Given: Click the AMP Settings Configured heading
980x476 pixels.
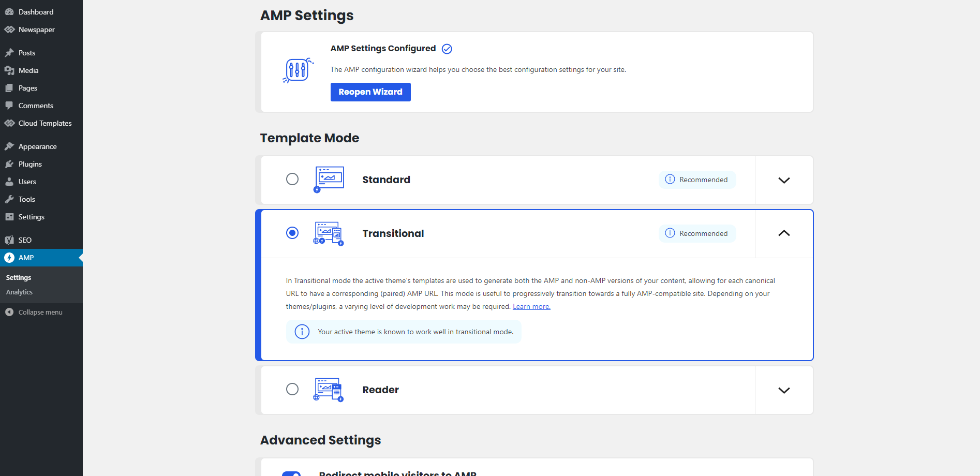Looking at the screenshot, I should coord(383,48).
